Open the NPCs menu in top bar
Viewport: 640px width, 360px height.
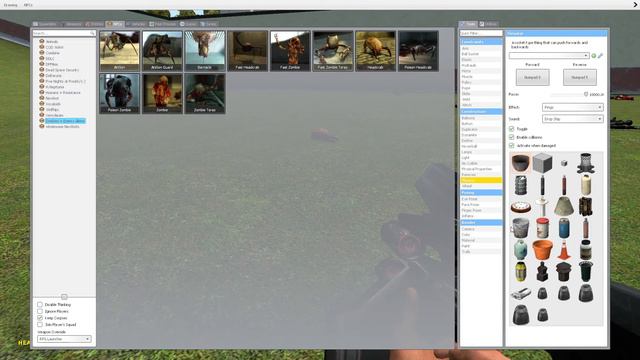click(x=28, y=5)
